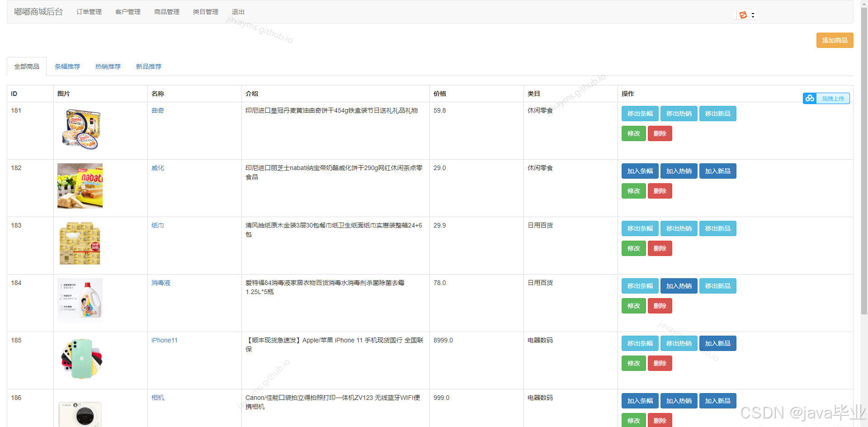Viewport: 868px width, 427px height.
Task: Click the 曲奇 cookie tin thumbnail
Action: pyautogui.click(x=80, y=128)
